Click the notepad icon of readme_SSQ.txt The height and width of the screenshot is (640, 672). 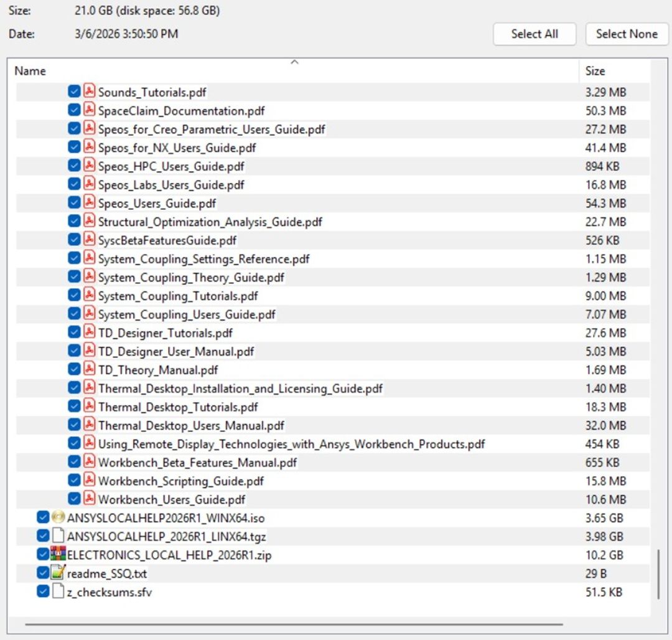pos(58,572)
